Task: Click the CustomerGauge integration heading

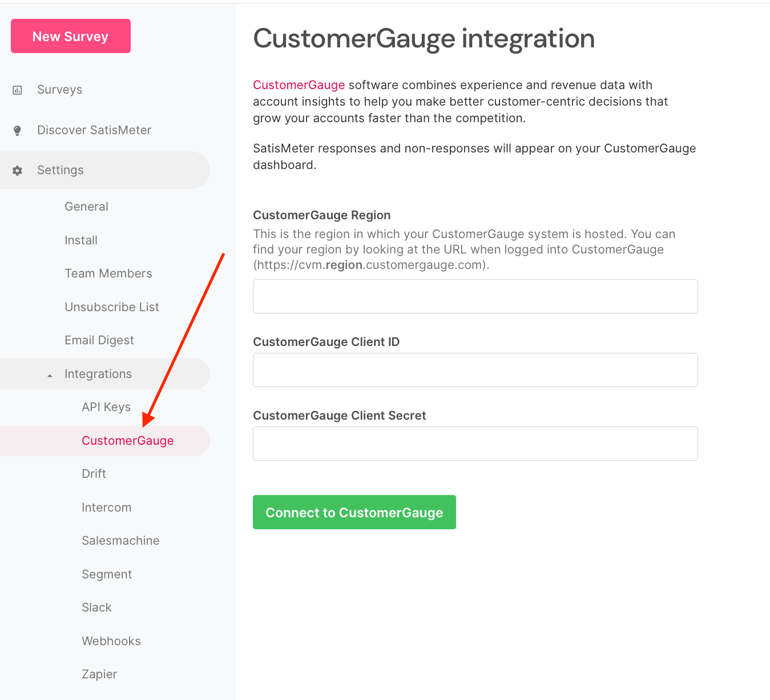Action: pos(424,39)
